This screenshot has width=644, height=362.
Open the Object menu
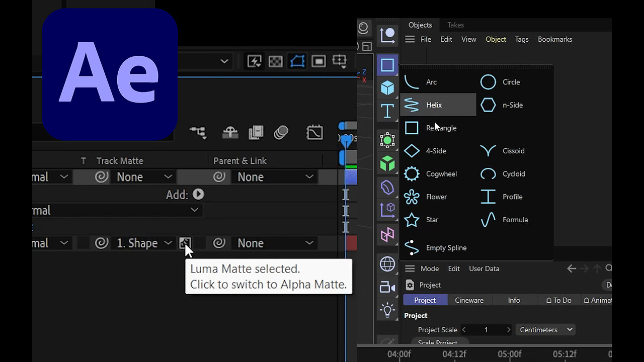tap(496, 39)
